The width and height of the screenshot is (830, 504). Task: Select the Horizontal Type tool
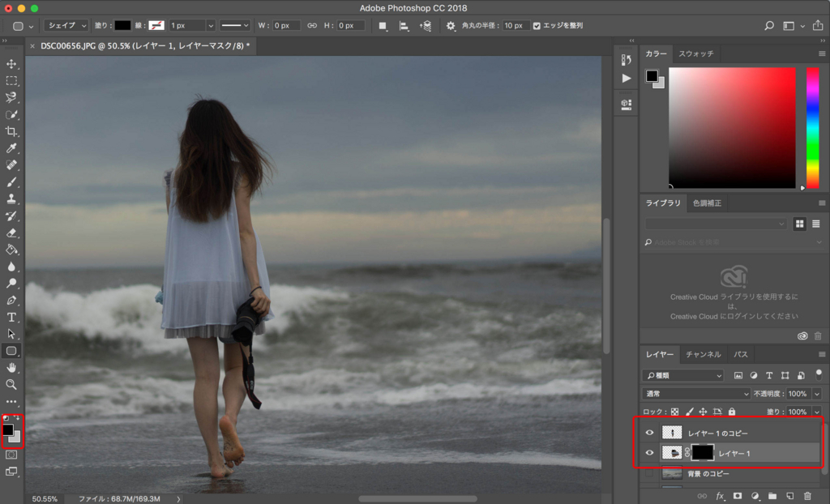(x=11, y=317)
